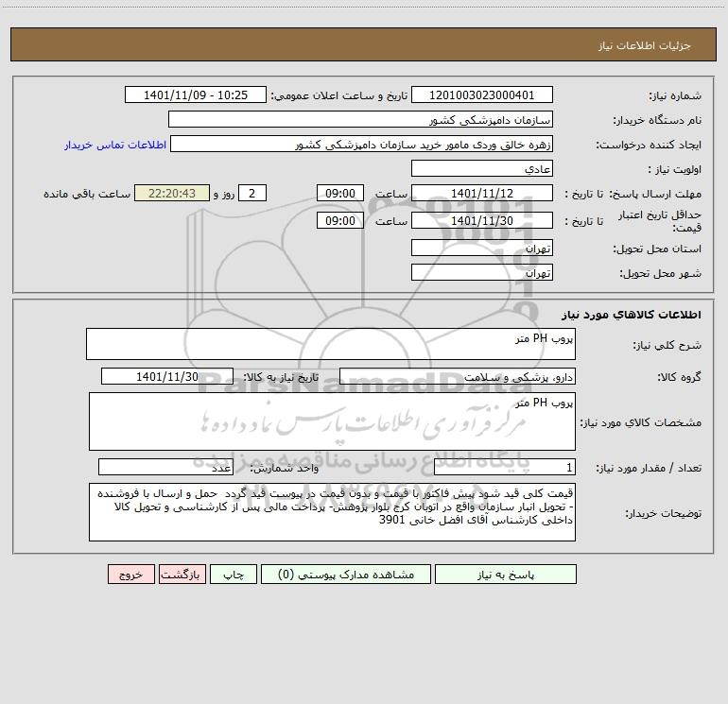This screenshot has height=704, width=728.
Task: Click the بازگشت back button
Action: point(182,575)
